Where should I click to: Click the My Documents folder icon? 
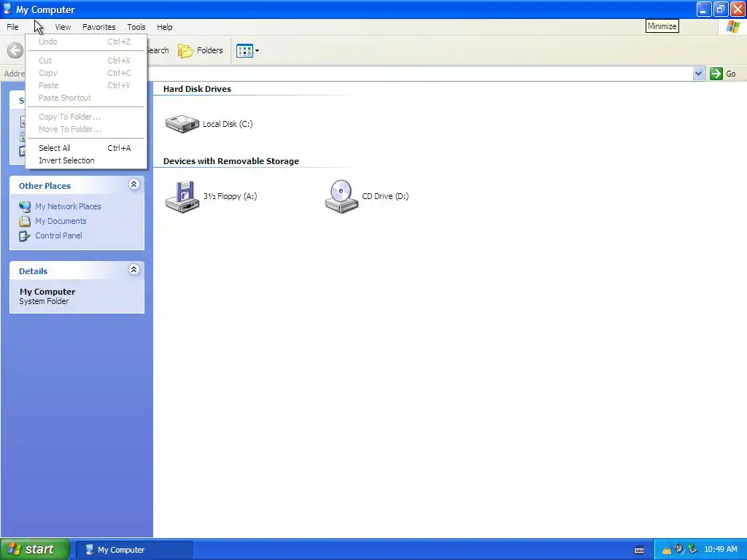25,221
